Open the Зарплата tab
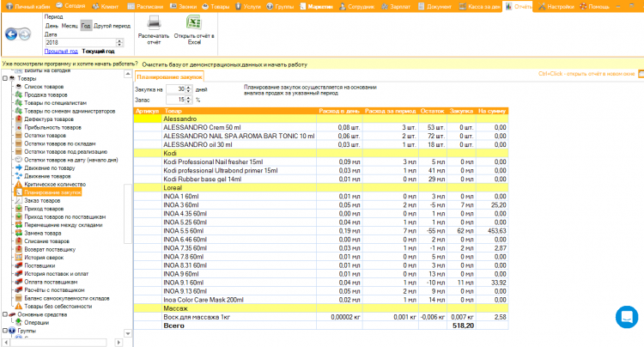This screenshot has height=347, width=644. click(x=396, y=6)
